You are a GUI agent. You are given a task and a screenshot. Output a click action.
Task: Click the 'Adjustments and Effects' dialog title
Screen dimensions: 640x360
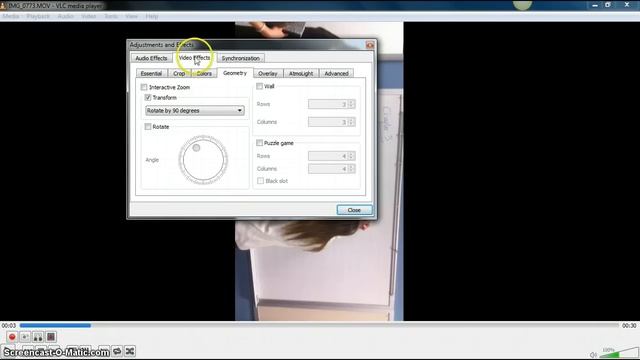point(162,44)
